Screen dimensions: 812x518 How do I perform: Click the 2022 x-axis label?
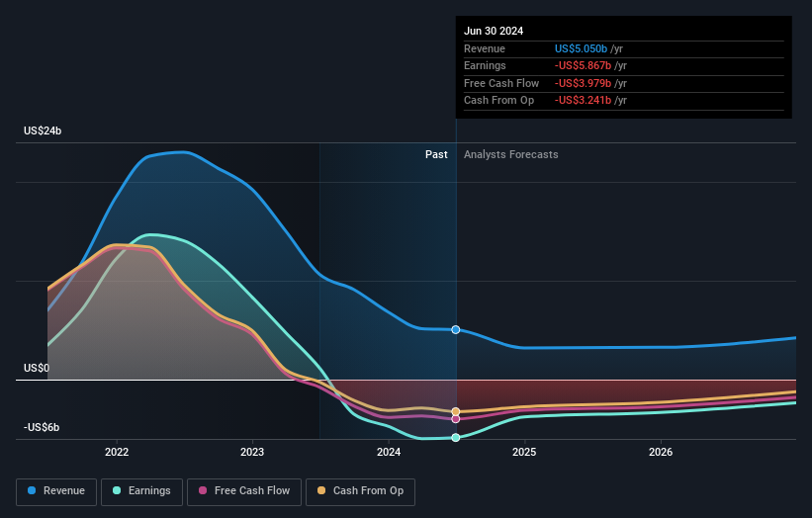pos(117,453)
